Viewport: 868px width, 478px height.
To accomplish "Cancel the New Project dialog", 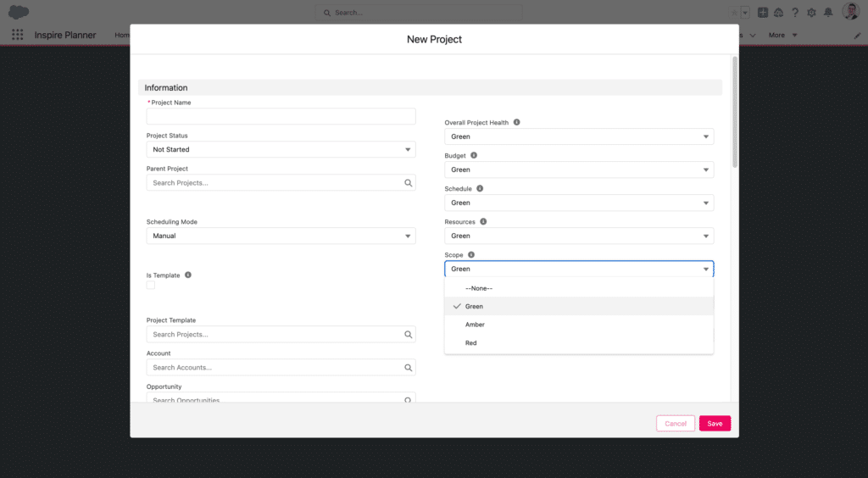I will tap(676, 424).
